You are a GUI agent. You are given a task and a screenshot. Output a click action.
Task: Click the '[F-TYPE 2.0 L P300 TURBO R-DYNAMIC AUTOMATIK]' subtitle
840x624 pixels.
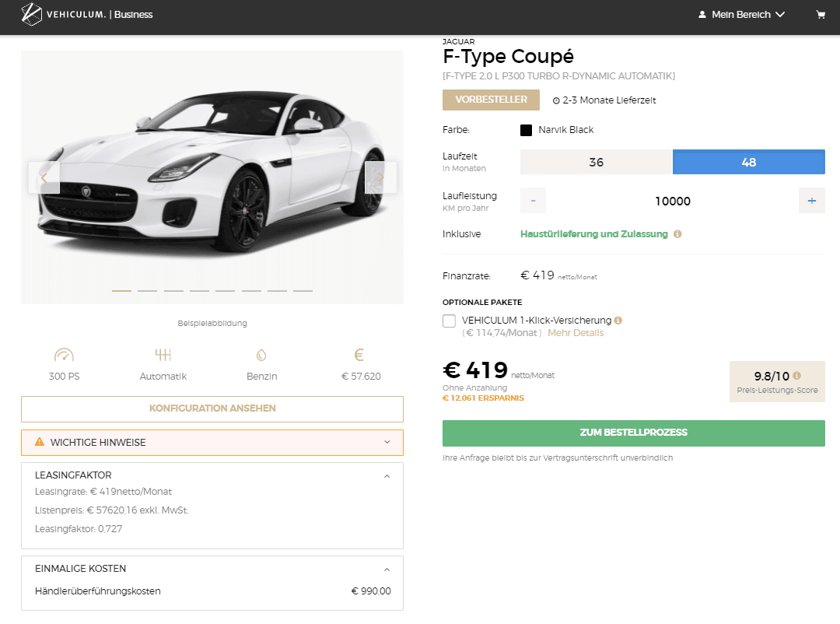click(x=558, y=76)
